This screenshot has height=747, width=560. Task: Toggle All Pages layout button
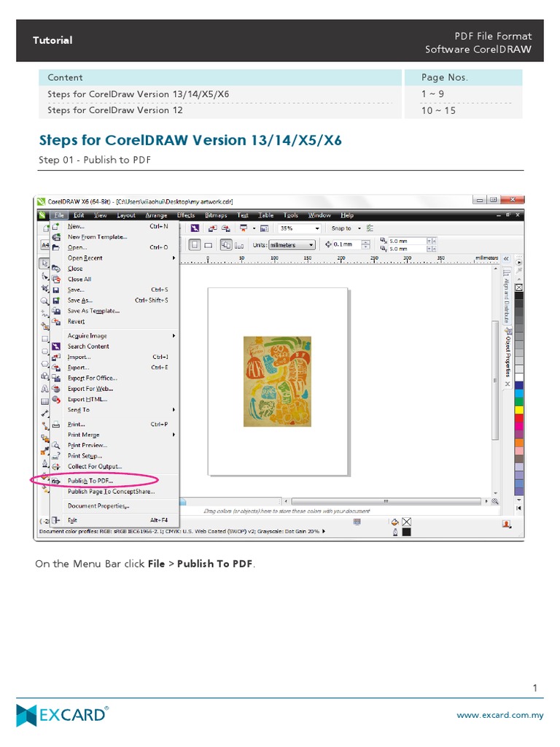[x=226, y=245]
